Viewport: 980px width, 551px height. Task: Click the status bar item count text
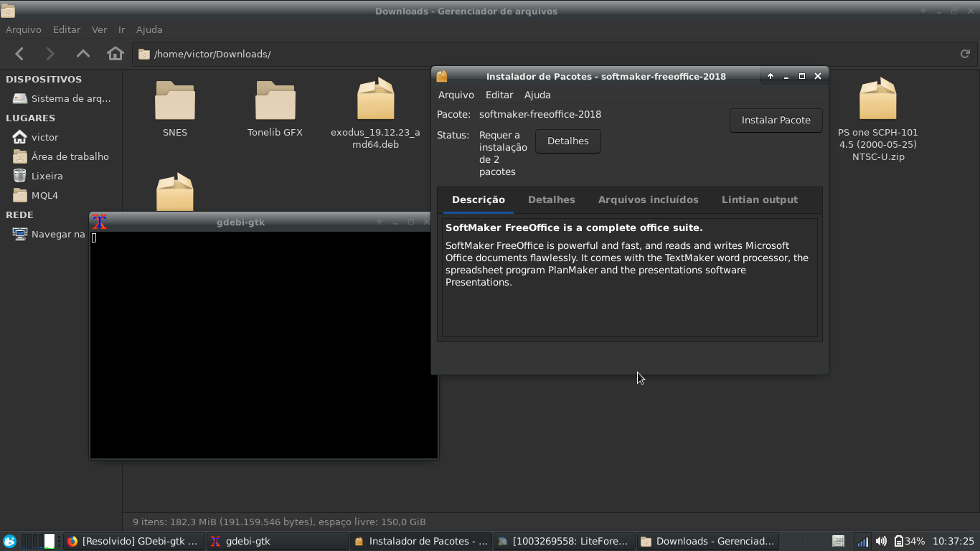pyautogui.click(x=279, y=522)
